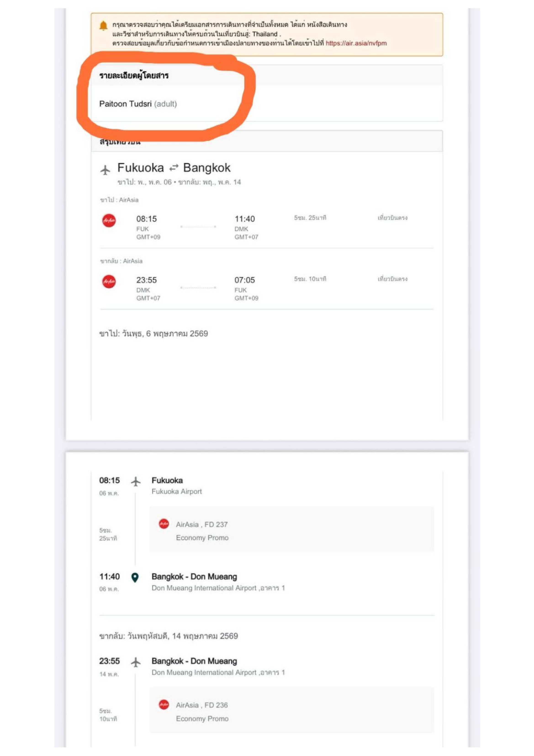The image size is (534, 756).
Task: Click the AirAsia logo beside FD 237
Action: (x=164, y=524)
